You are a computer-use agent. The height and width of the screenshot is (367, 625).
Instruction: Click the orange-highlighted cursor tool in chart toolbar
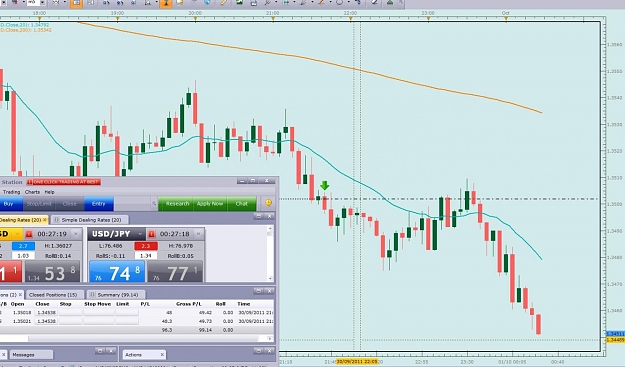pyautogui.click(x=165, y=3)
